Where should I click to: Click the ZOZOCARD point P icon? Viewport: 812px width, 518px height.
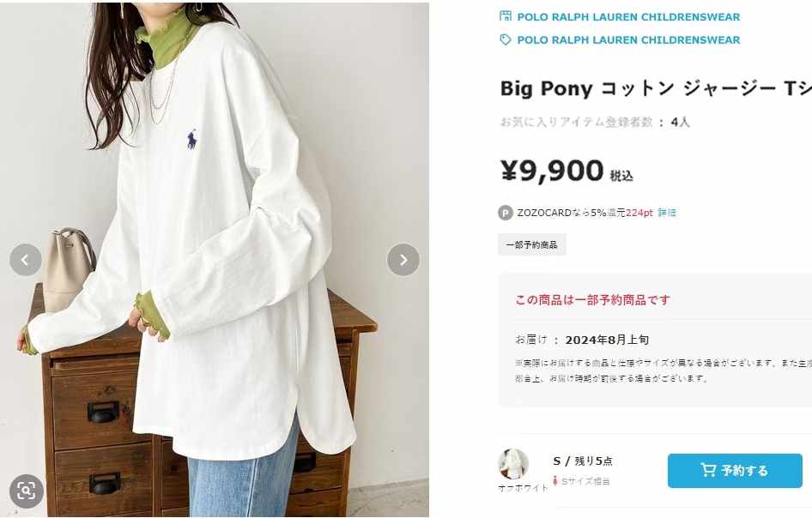click(x=506, y=213)
